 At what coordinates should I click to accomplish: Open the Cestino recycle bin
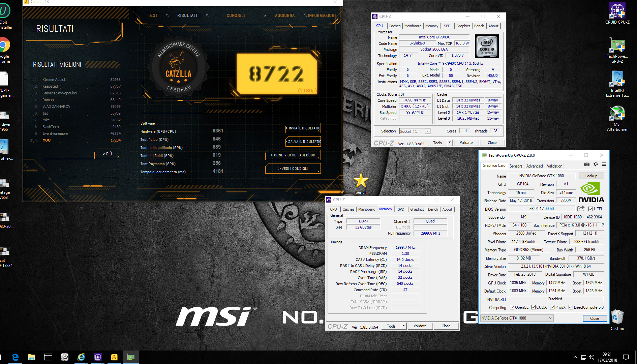tap(617, 320)
